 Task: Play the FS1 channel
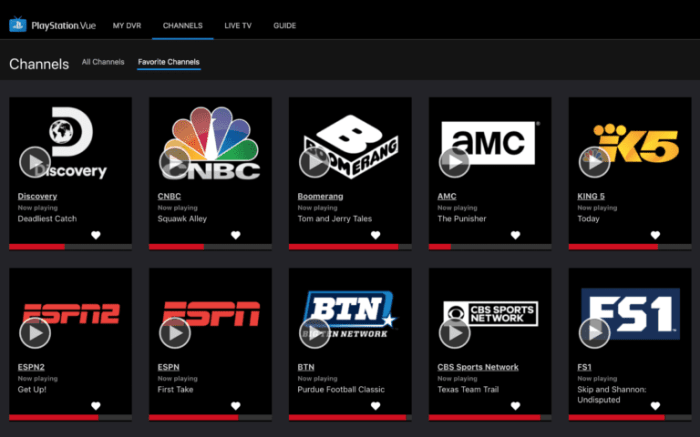point(594,333)
